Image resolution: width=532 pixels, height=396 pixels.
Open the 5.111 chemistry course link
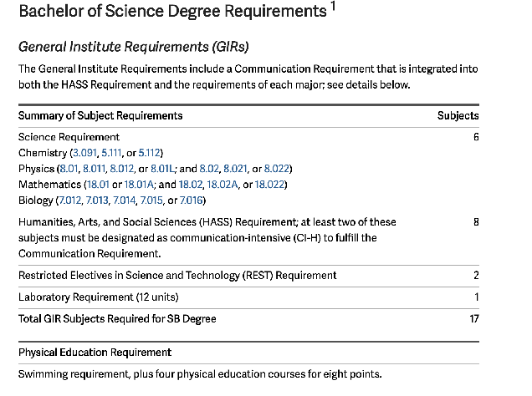click(x=111, y=153)
